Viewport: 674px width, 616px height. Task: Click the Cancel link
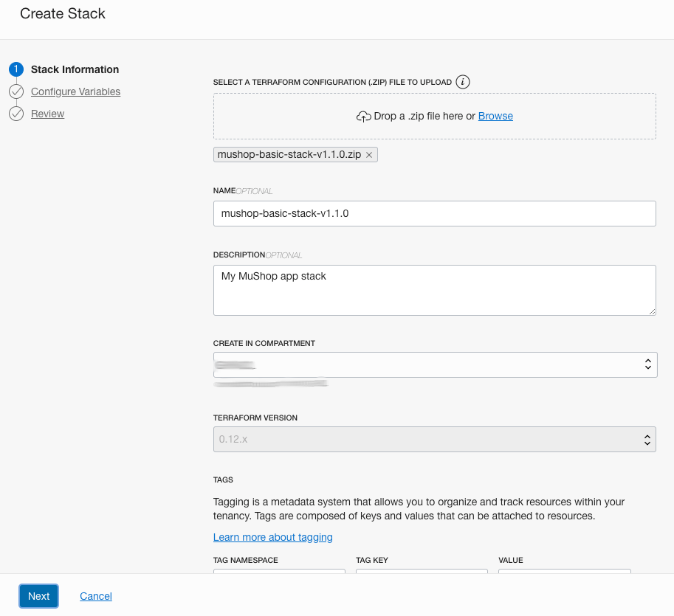(95, 596)
